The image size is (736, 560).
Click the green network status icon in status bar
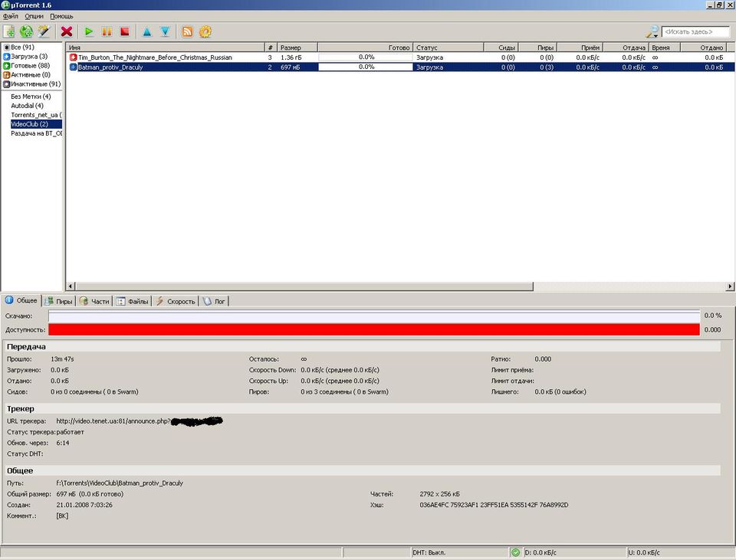(x=515, y=552)
